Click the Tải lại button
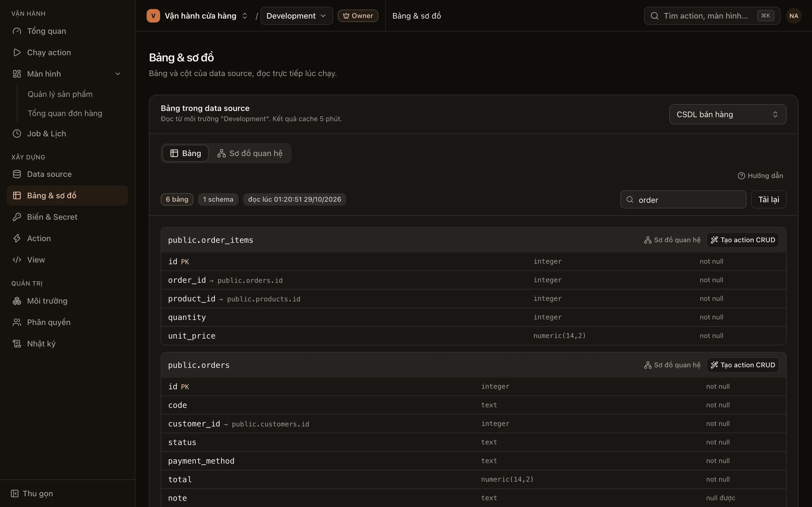 (x=768, y=199)
